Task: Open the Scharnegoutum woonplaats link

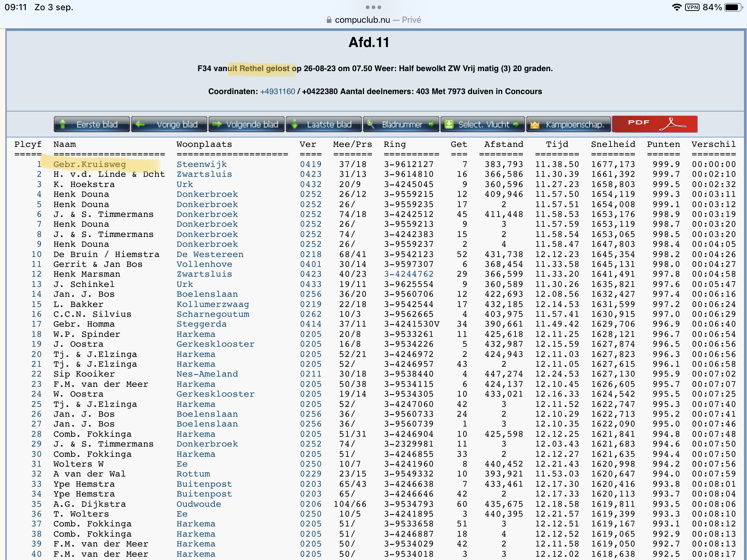Action: click(x=213, y=314)
